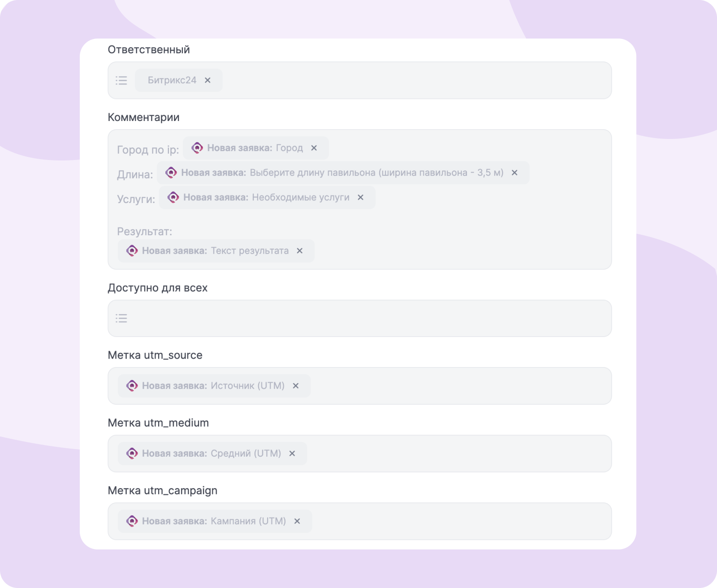Delete the Выберите длину павильона tag
Viewport: 717px width, 588px height.
tap(514, 173)
